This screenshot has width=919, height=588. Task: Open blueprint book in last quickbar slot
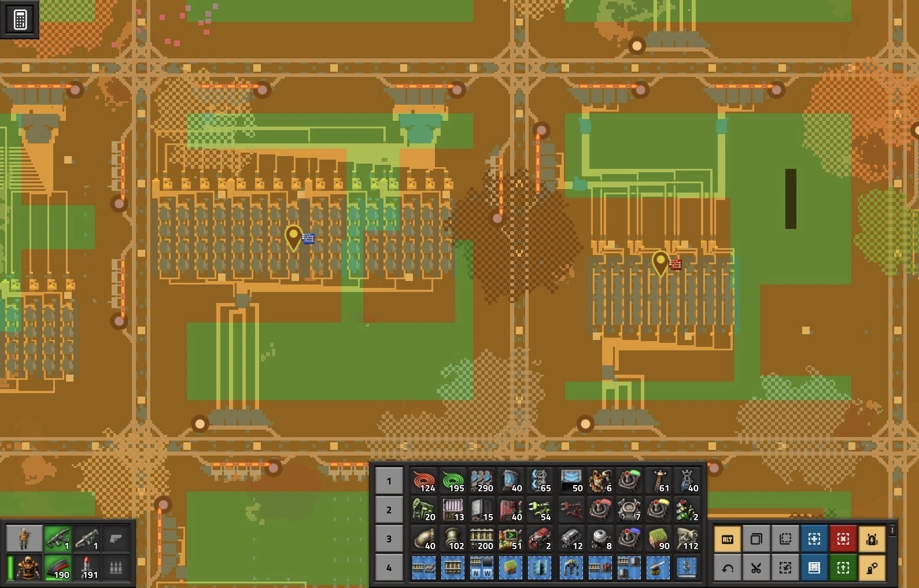tap(687, 568)
